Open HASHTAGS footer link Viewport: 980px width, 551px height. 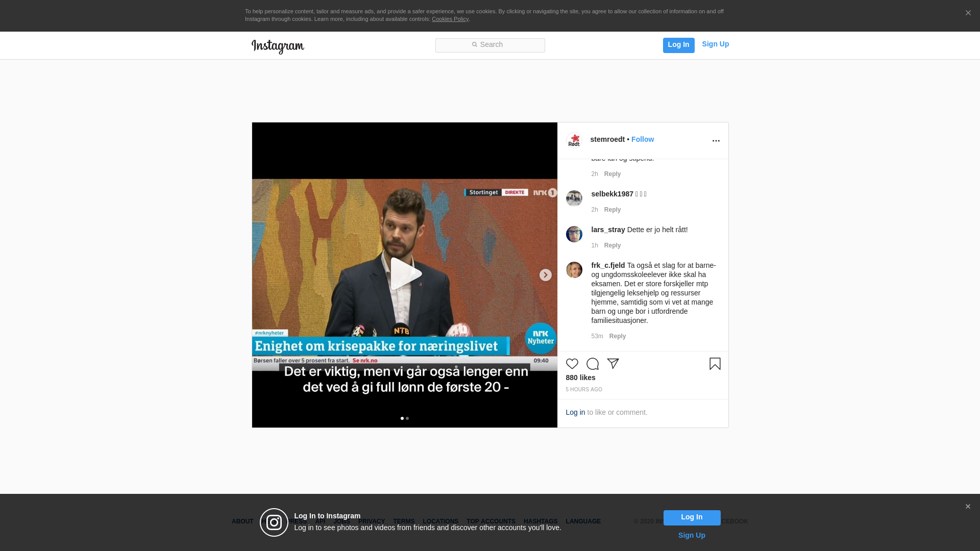coord(541,521)
